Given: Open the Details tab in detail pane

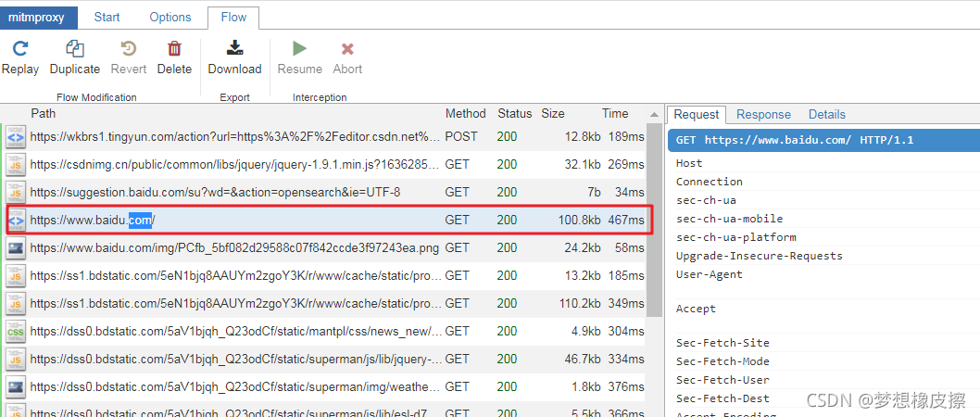Looking at the screenshot, I should click(827, 114).
